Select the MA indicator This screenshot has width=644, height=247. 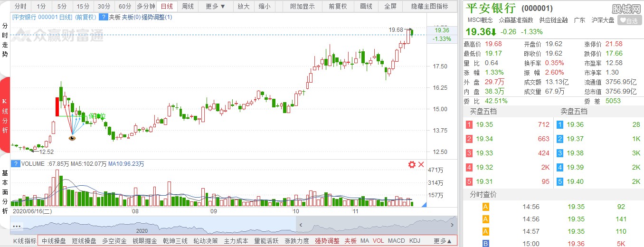pos(365,241)
